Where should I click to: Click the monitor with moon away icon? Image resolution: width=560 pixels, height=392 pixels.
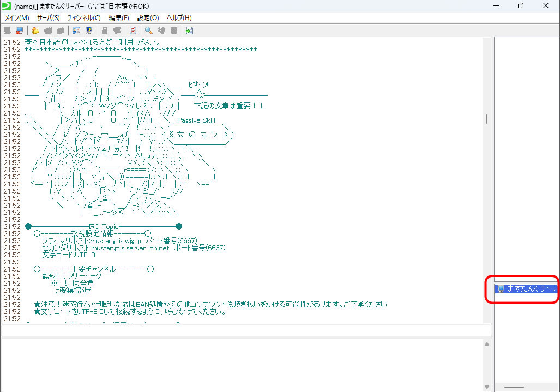click(x=89, y=31)
